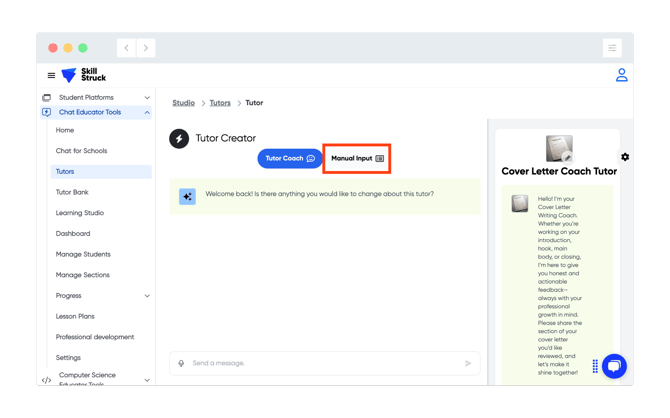The image size is (670, 418).
Task: Select the Tutor Coach button
Action: click(290, 159)
